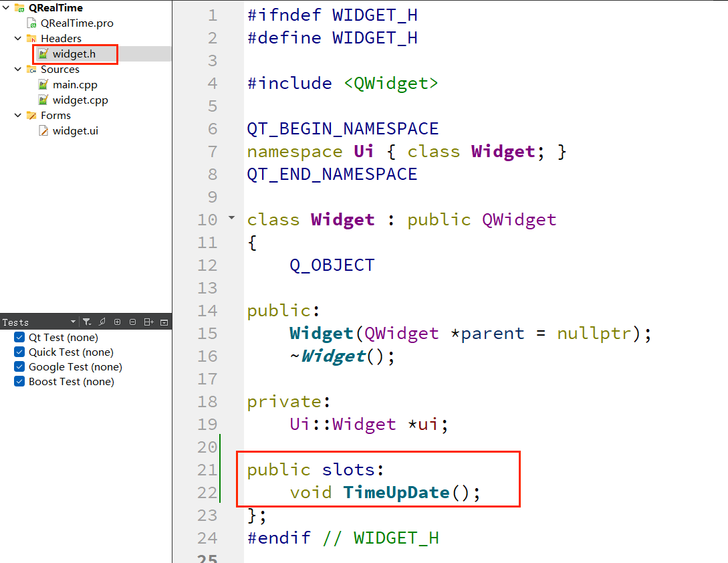Open the Tests panel view dropdown
728x563 pixels.
pos(73,322)
